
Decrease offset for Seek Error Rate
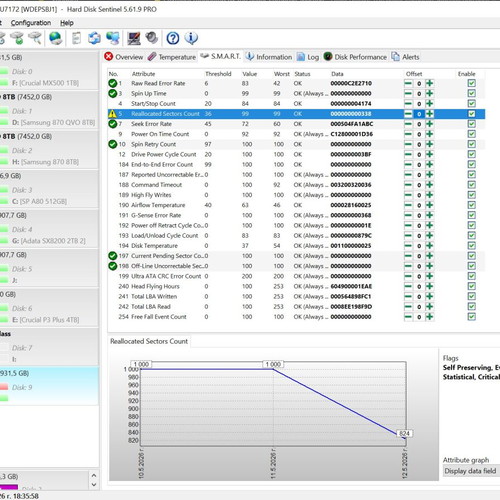point(408,124)
